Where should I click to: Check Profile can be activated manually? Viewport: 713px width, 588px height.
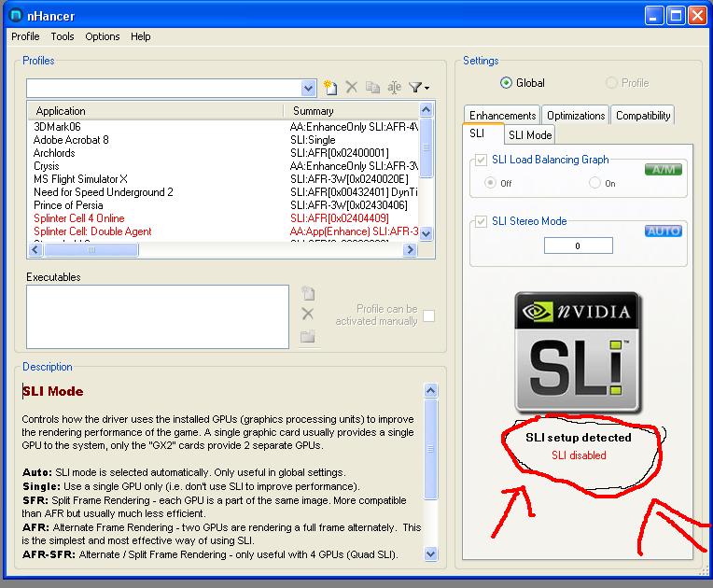428,315
